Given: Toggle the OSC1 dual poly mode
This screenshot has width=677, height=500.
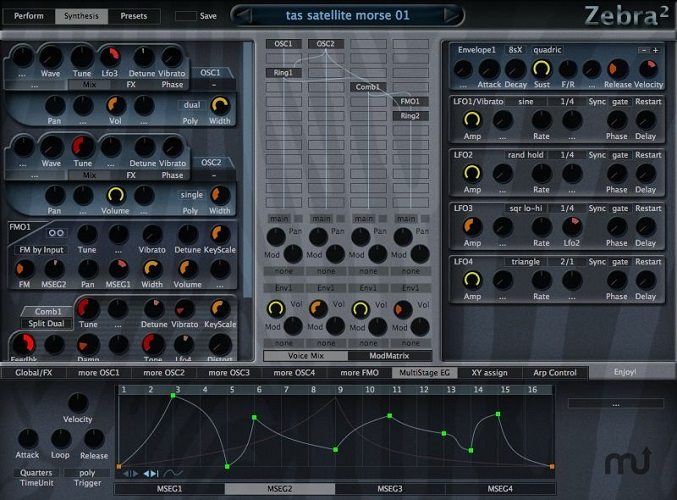Looking at the screenshot, I should click(x=191, y=104).
